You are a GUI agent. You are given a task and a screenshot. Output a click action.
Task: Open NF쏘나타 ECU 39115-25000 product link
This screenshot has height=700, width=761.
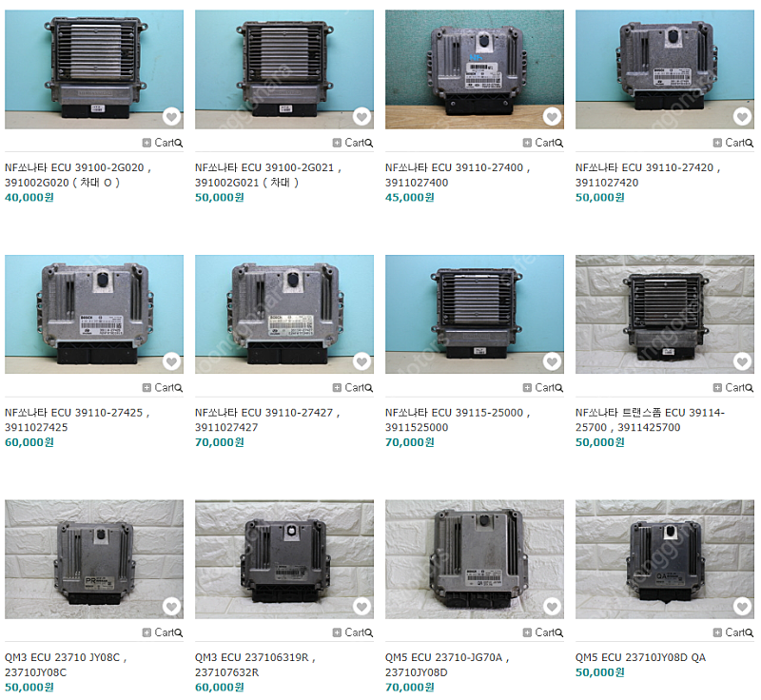(x=458, y=420)
